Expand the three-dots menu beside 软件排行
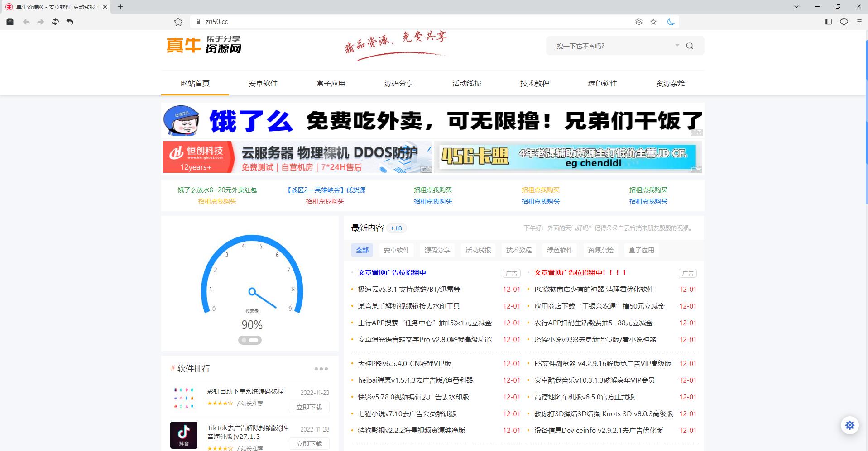This screenshot has height=451, width=868. point(321,369)
